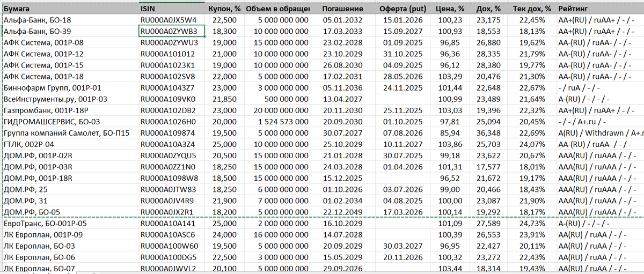
Task: Select ISIN cell RU000A0ZYWU3
Action: pos(172,43)
